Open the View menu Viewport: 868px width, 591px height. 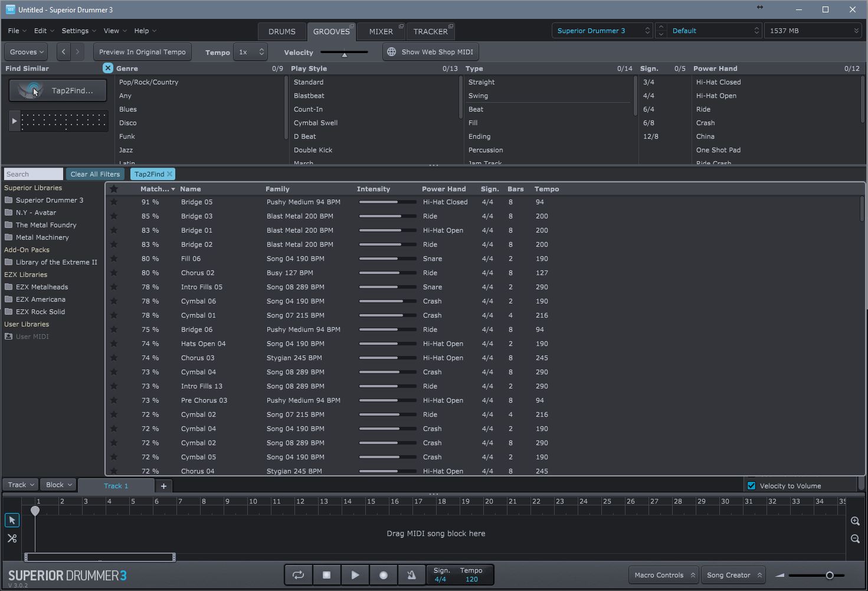click(x=115, y=31)
